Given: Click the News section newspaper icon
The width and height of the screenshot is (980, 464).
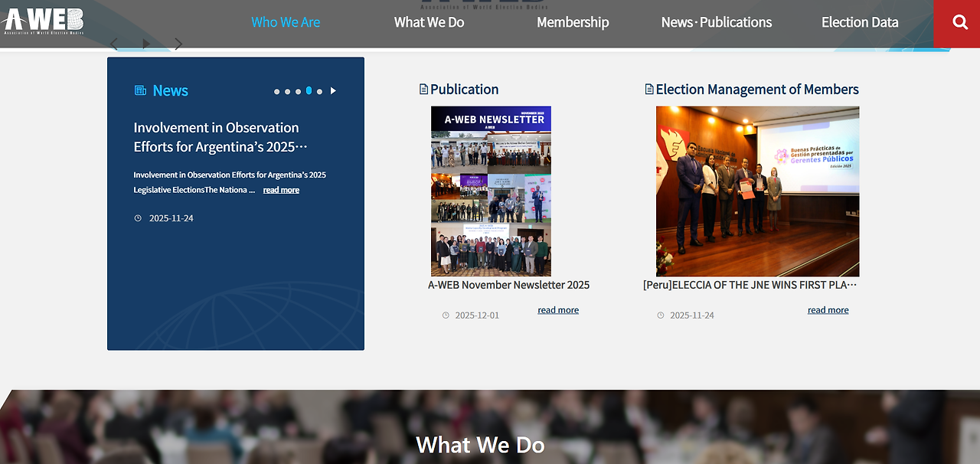Looking at the screenshot, I should (x=140, y=90).
